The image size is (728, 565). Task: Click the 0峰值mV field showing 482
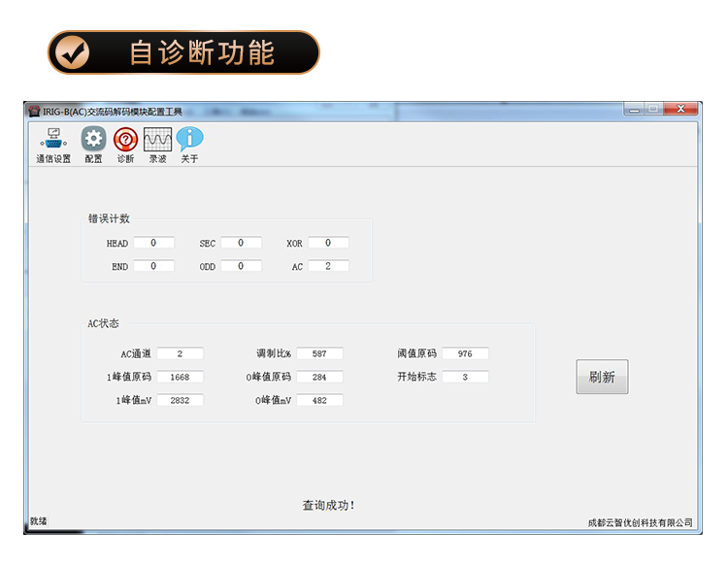[320, 400]
